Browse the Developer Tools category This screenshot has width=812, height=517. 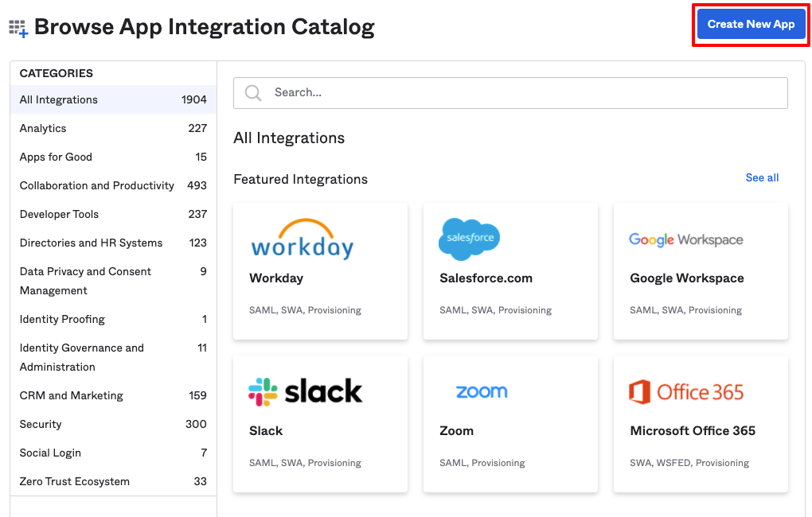[59, 214]
